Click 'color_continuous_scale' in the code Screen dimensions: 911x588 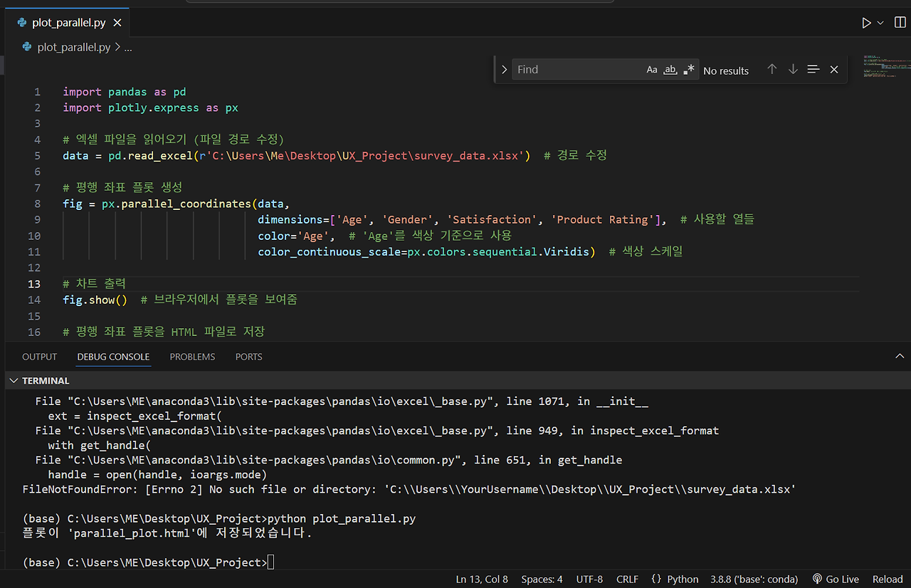(x=330, y=251)
